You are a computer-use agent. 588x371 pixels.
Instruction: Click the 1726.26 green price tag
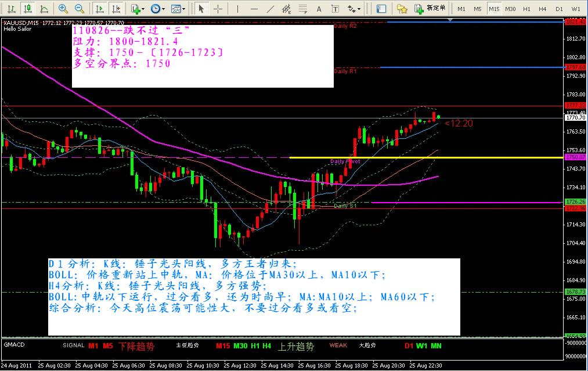click(x=576, y=202)
